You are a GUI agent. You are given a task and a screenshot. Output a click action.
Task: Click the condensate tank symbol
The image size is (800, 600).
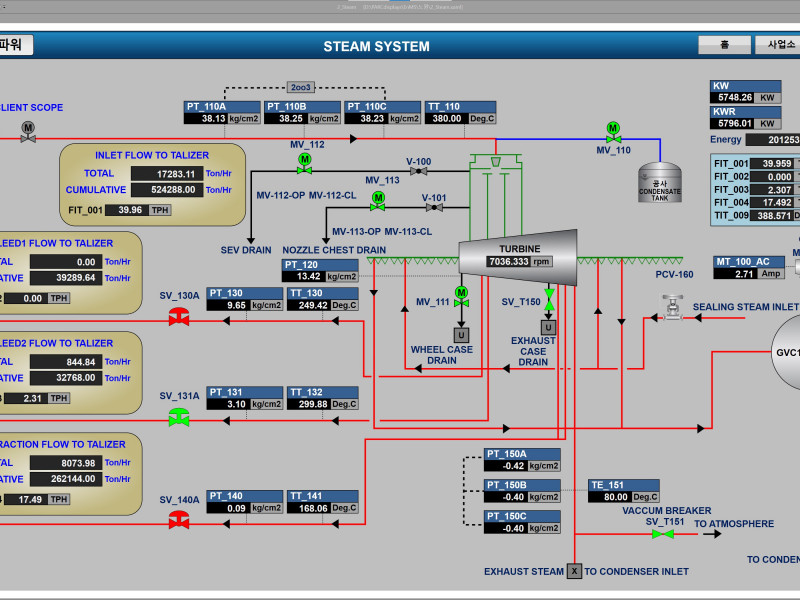(x=660, y=183)
